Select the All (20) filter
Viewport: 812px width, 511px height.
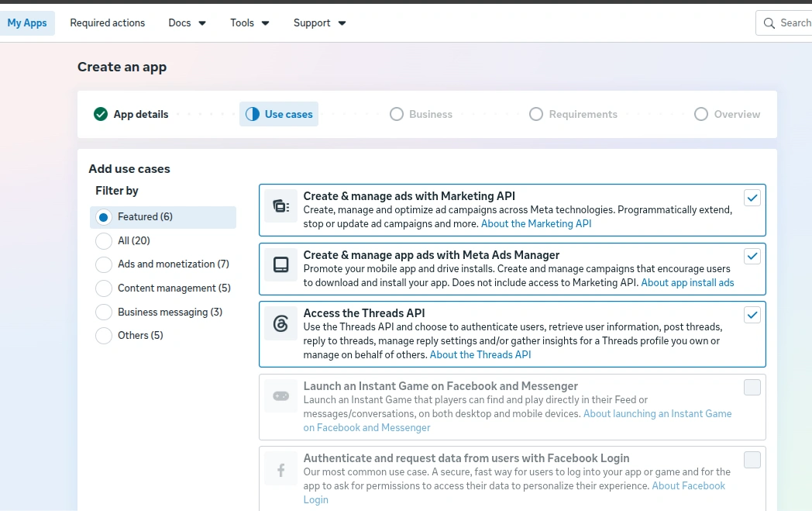122,240
